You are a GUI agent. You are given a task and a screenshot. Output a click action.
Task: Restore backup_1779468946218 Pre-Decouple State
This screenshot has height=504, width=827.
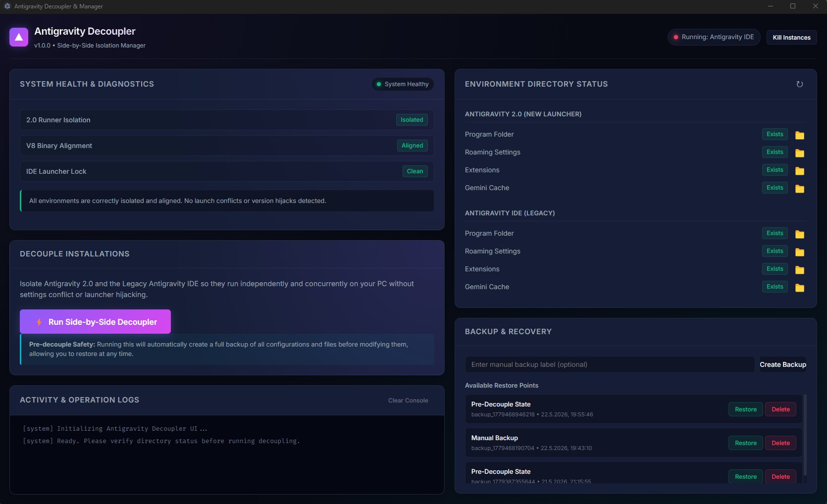tap(746, 409)
